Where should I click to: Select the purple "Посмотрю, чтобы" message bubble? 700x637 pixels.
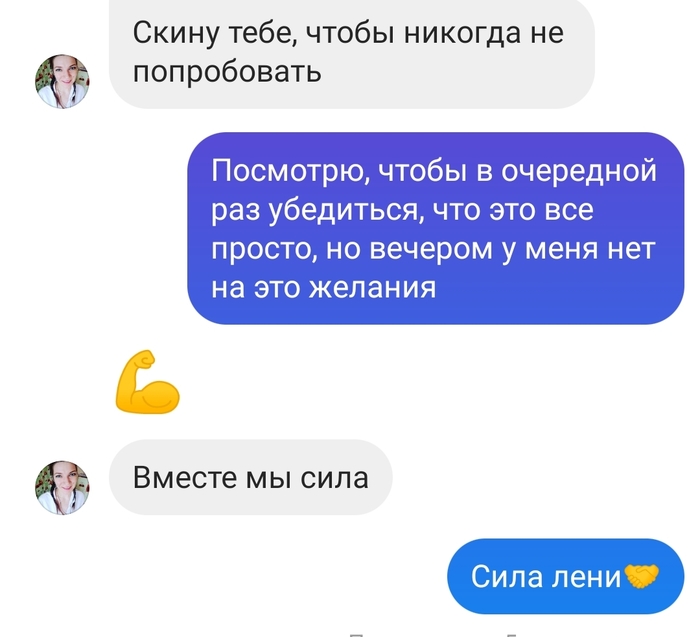pyautogui.click(x=436, y=228)
